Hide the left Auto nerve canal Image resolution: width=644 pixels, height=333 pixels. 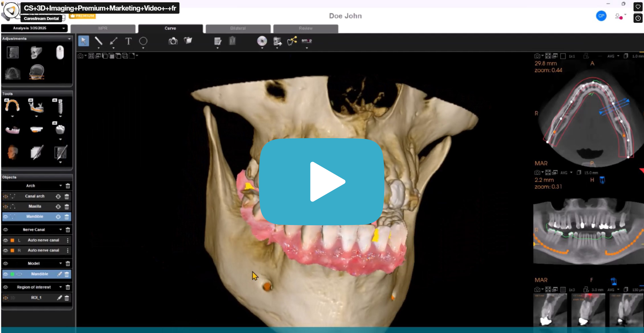[5, 240]
